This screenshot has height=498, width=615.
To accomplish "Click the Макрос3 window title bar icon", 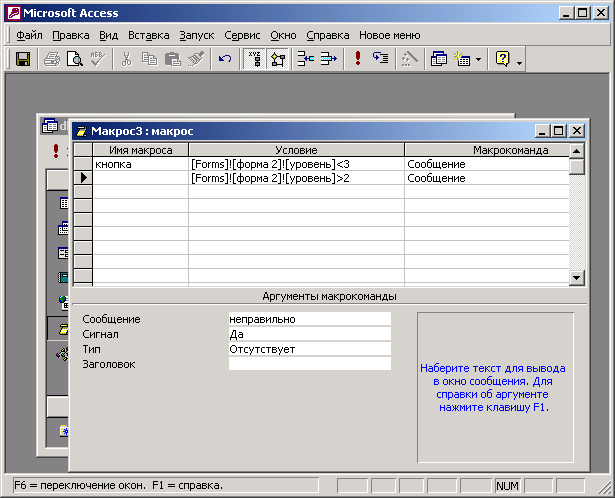I will tap(81, 131).
